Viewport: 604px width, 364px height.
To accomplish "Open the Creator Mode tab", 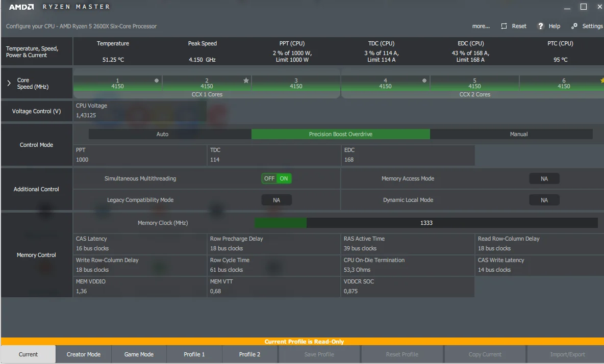I will (84, 354).
